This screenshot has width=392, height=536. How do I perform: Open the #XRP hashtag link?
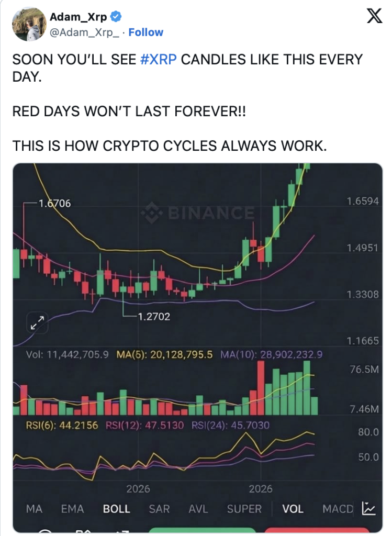click(159, 59)
